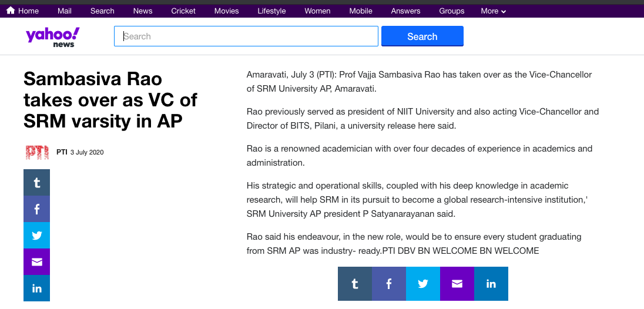Viewport: 644px width, 309px height.
Task: Click LinkedIn icon below the article
Action: [491, 284]
